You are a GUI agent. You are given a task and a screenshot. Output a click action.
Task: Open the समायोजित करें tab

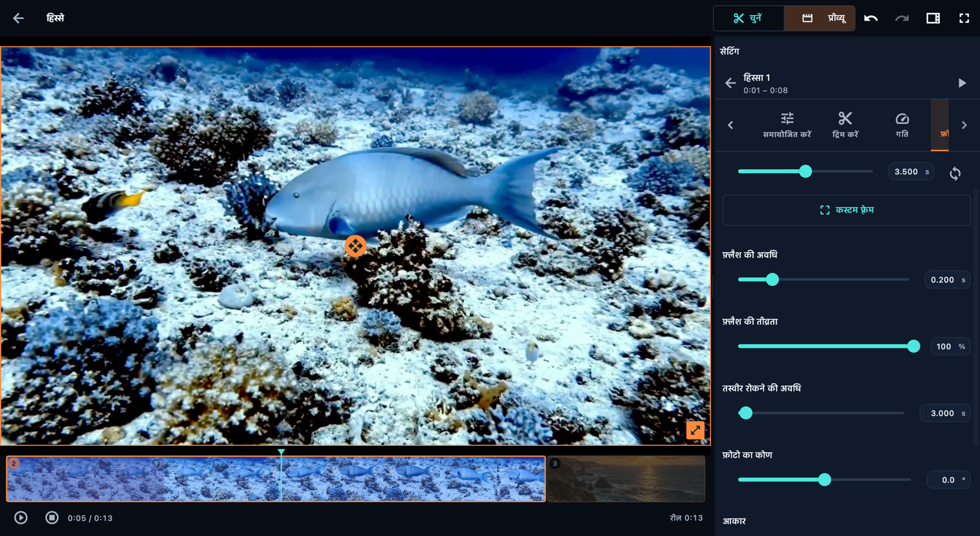pos(787,125)
